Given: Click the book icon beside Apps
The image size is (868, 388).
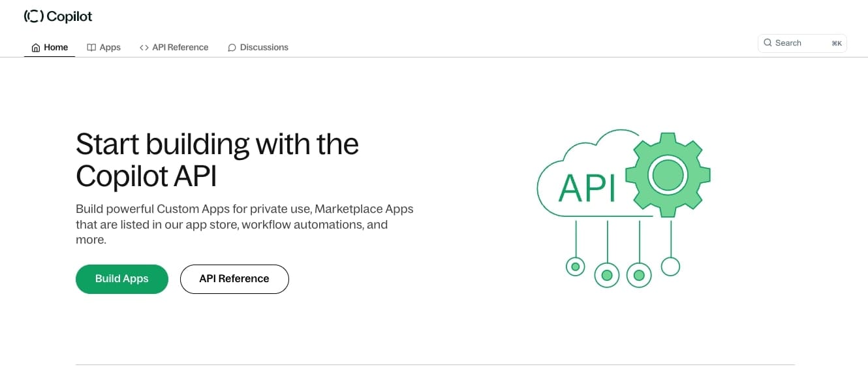Looking at the screenshot, I should click(x=91, y=48).
